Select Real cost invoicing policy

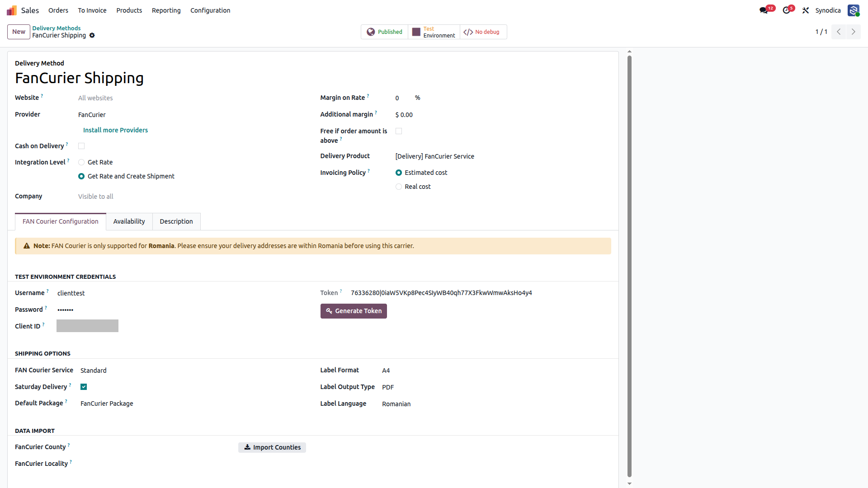(399, 187)
